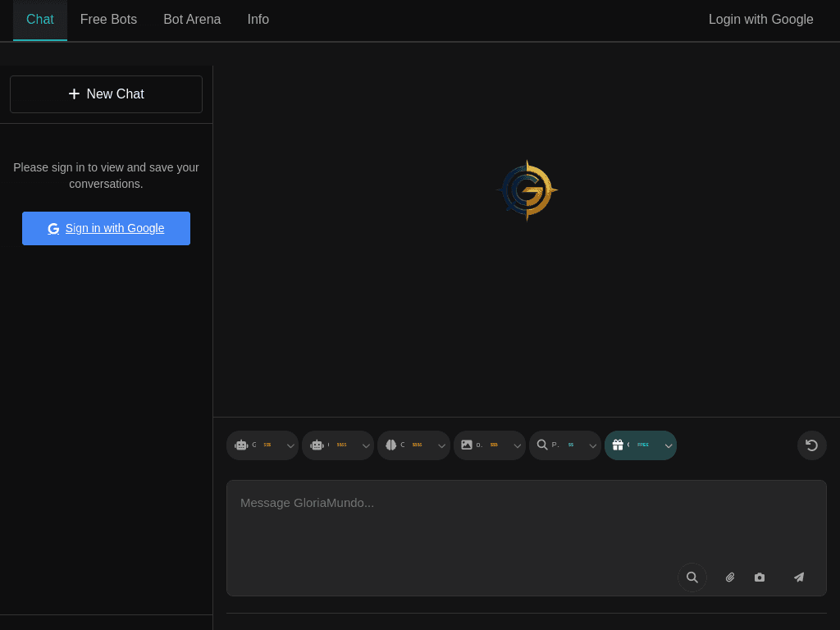Open the Bot Arena tab
The height and width of the screenshot is (630, 840).
click(192, 20)
